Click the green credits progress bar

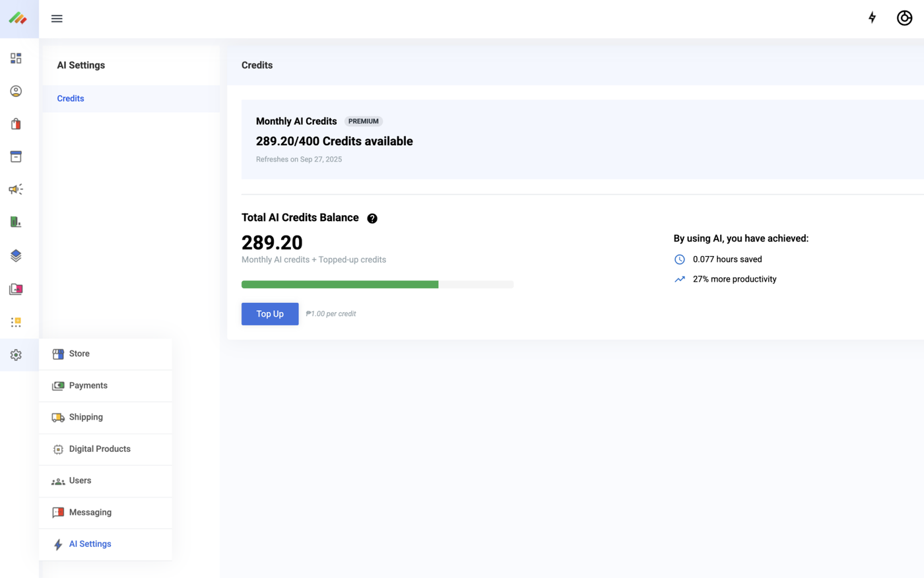[340, 284]
